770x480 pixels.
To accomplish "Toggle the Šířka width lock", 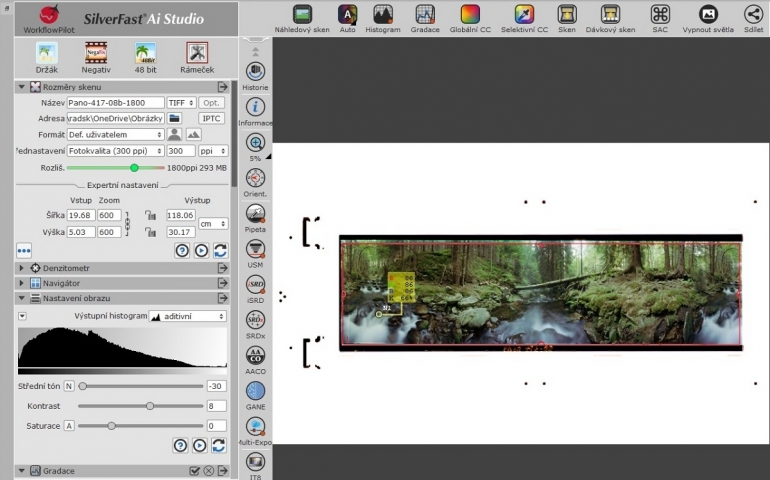I will click(x=150, y=215).
